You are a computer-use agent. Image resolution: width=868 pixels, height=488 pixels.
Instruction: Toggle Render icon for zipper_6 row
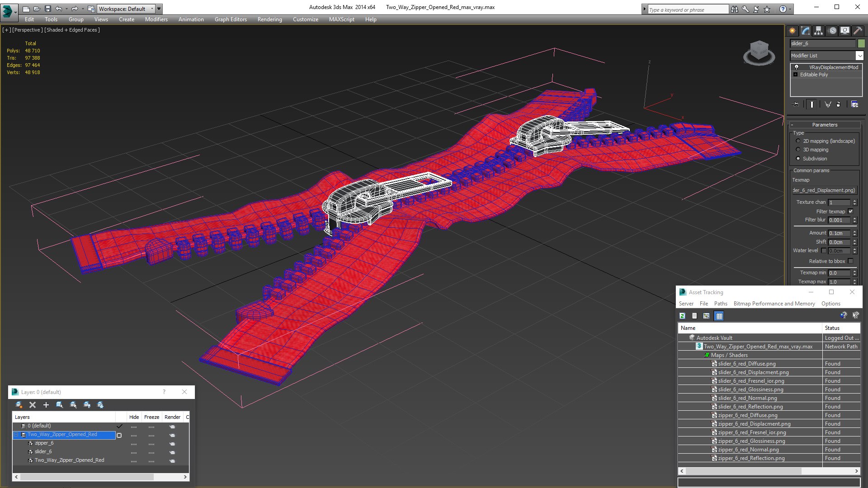tap(172, 444)
